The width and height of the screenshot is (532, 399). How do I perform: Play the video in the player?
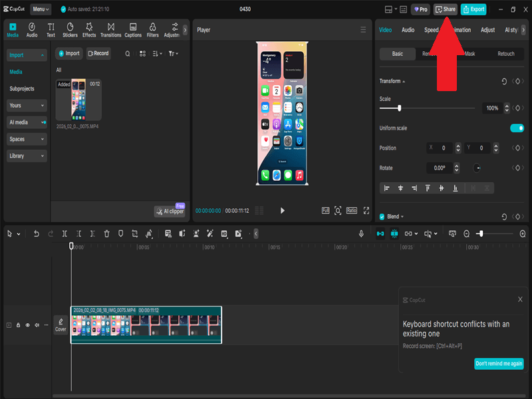click(282, 211)
